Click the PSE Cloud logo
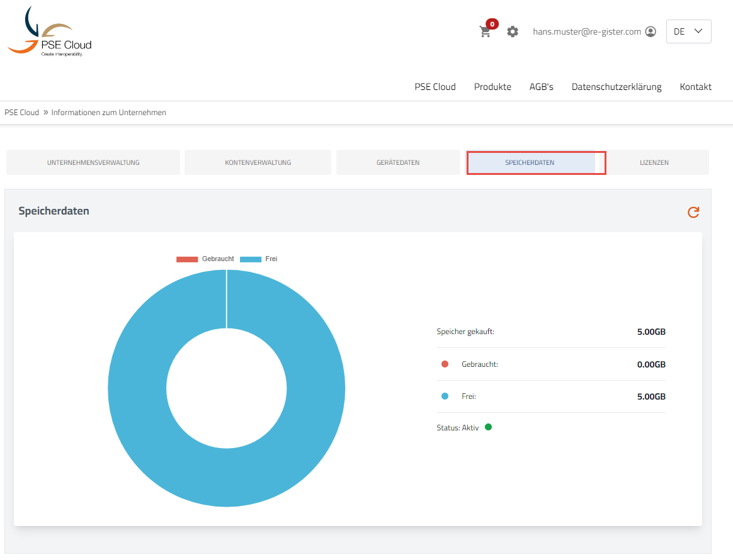 click(50, 33)
